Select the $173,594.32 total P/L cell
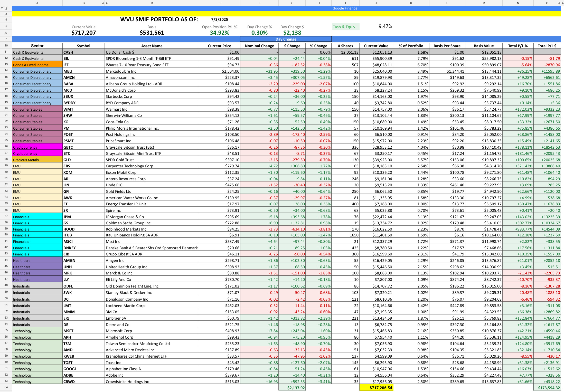The width and height of the screenshot is (564, 392). click(x=547, y=388)
